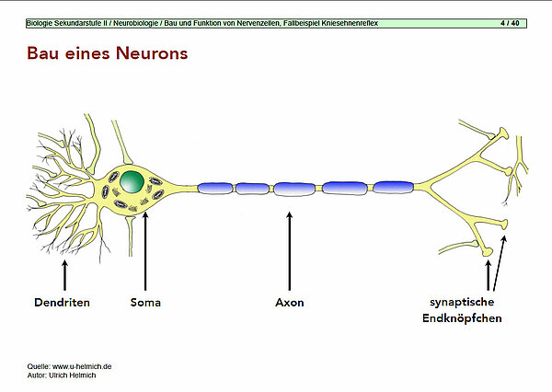This screenshot has width=552, height=392.
Task: Click the Dendriten label
Action: click(62, 302)
